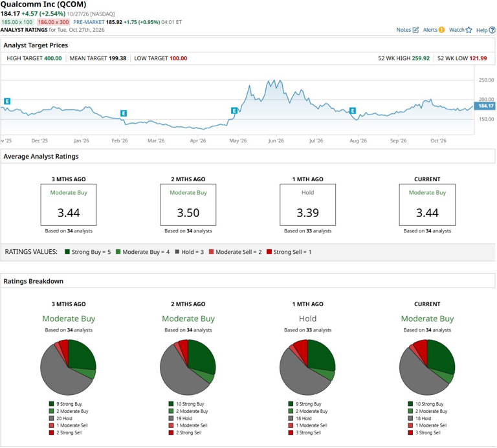Click the Oct '26 axis label

click(x=438, y=140)
